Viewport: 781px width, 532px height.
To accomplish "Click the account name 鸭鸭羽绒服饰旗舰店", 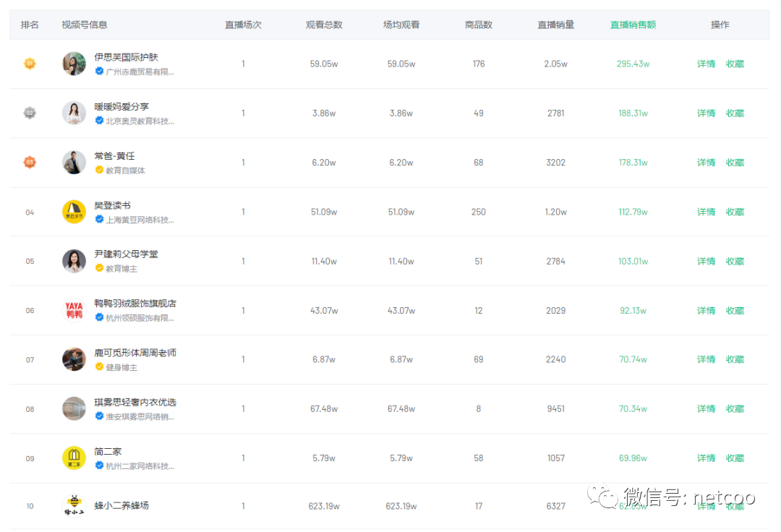I will pyautogui.click(x=135, y=303).
